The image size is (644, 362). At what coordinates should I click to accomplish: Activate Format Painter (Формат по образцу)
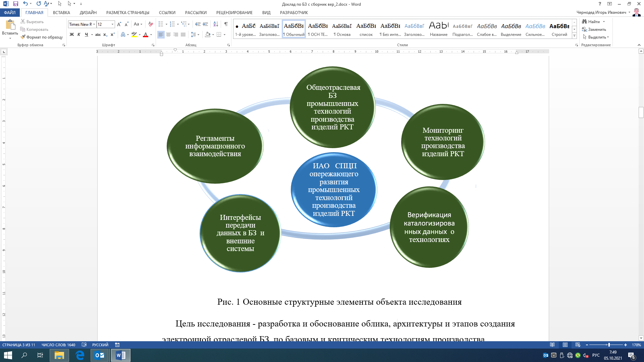(x=42, y=37)
